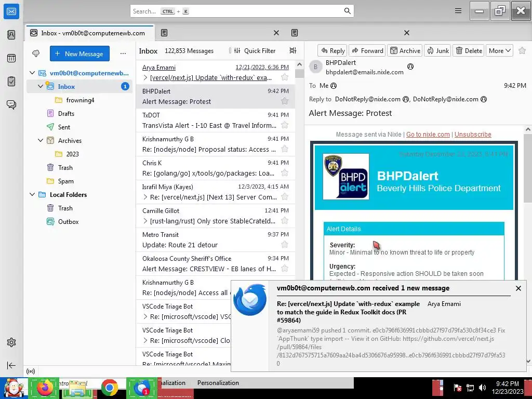The height and width of the screenshot is (399, 532).
Task: Star the Metro Transit Route 21 email
Action: (285, 244)
